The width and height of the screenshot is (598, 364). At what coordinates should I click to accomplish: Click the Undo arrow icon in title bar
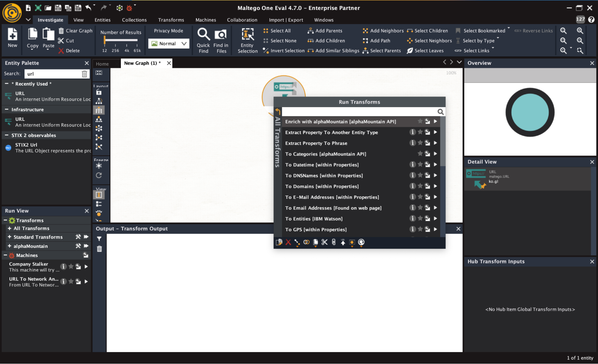(x=88, y=8)
